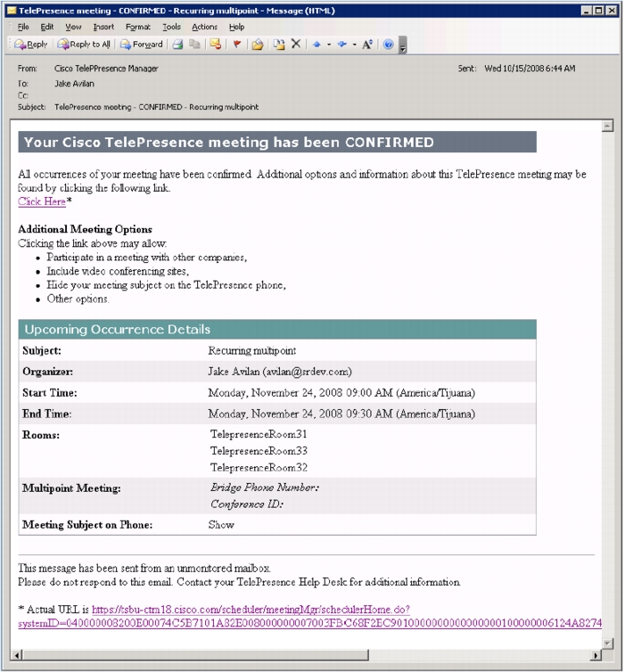Image resolution: width=625 pixels, height=672 pixels.
Task: Click the horizontal scrollbar left arrow
Action: click(17, 655)
